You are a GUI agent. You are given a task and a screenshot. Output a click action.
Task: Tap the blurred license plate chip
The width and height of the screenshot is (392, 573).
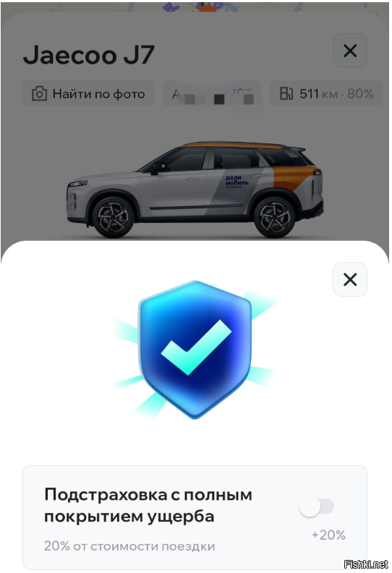coord(212,94)
